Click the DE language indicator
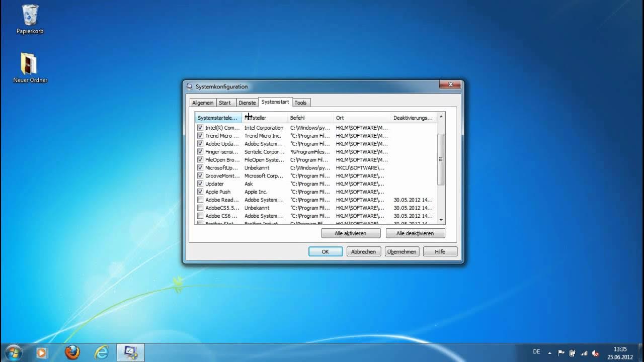 click(x=536, y=352)
